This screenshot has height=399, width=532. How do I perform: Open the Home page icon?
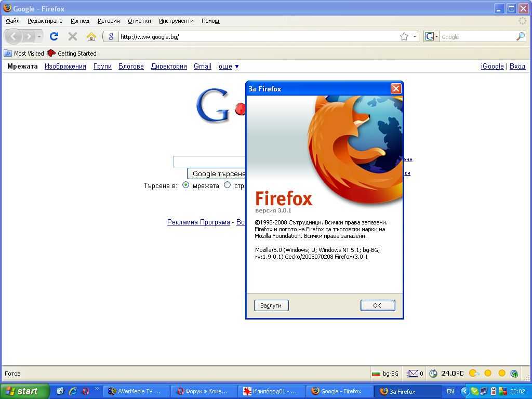click(91, 36)
